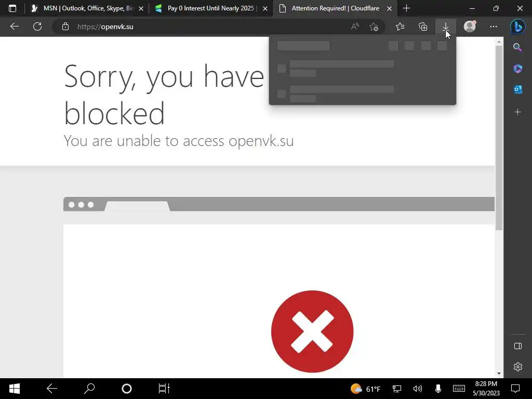View site information lock icon
This screenshot has width=532, height=399.
click(65, 27)
